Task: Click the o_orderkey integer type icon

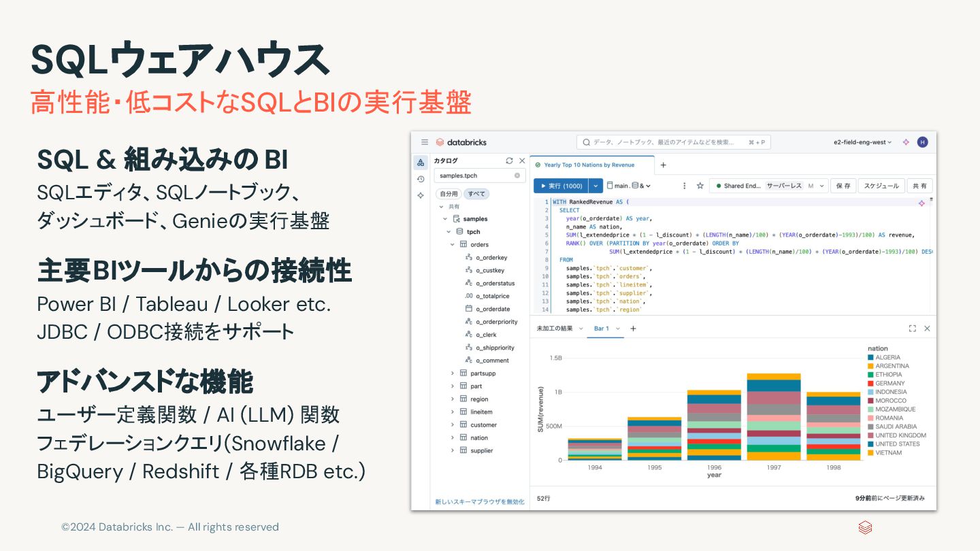Action: pyautogui.click(x=468, y=258)
